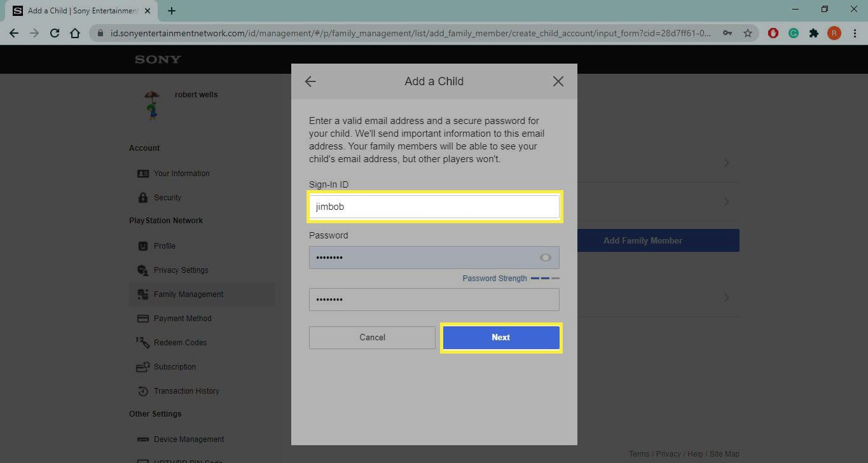Go to the browser home page

[75, 33]
